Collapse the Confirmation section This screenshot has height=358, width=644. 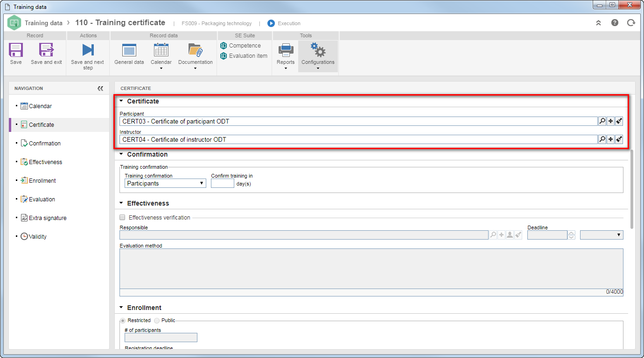point(121,154)
